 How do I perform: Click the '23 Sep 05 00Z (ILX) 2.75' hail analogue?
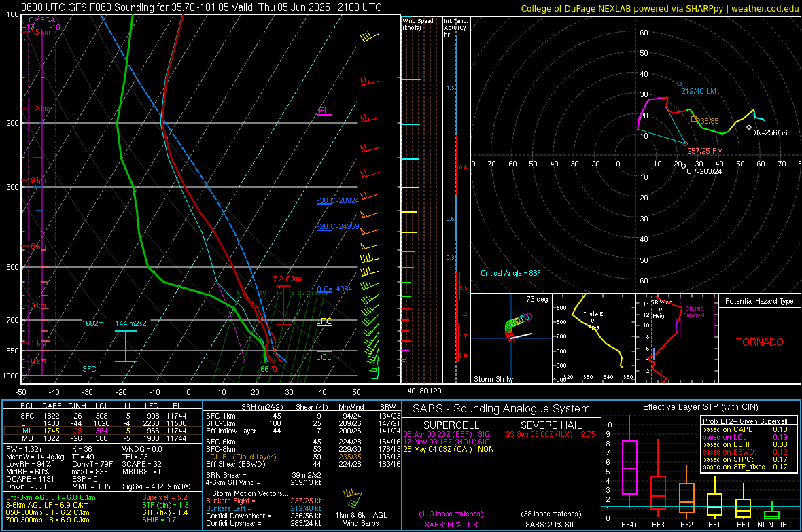551,434
